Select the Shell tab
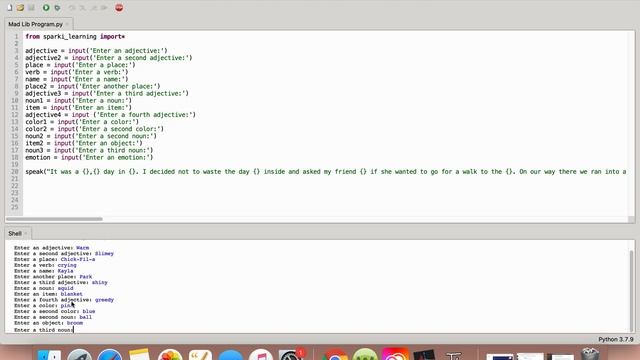This screenshot has width=640, height=360. click(x=15, y=233)
